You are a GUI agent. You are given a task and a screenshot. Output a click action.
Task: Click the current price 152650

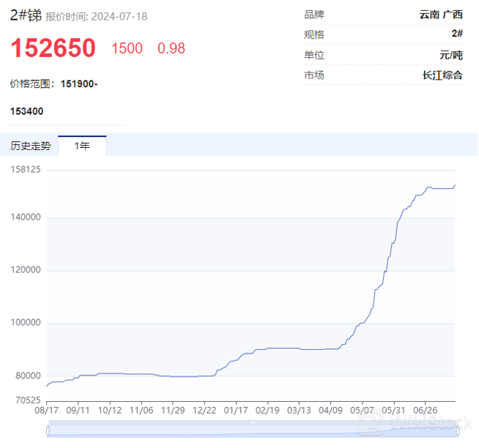[53, 48]
